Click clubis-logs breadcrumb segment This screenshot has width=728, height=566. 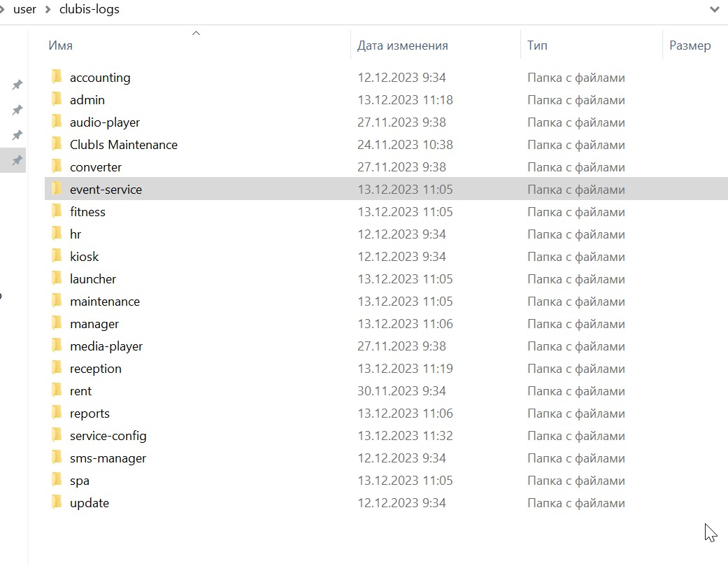pyautogui.click(x=89, y=9)
